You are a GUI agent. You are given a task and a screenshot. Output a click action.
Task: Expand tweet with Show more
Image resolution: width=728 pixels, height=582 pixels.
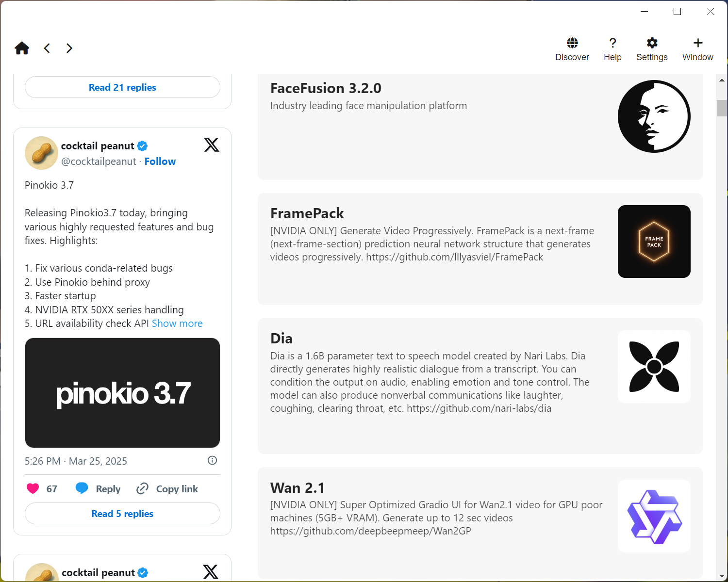click(177, 323)
